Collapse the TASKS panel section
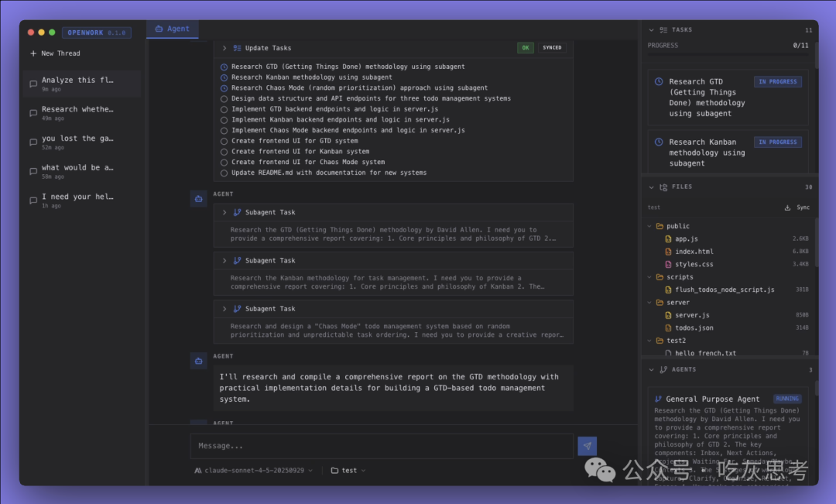Viewport: 836px width, 504px height. point(651,30)
